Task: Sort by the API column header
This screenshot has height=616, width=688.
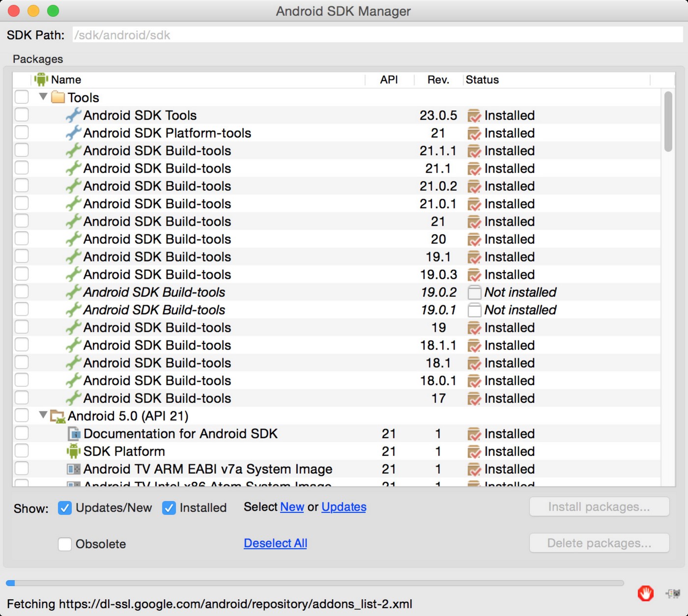Action: [389, 80]
